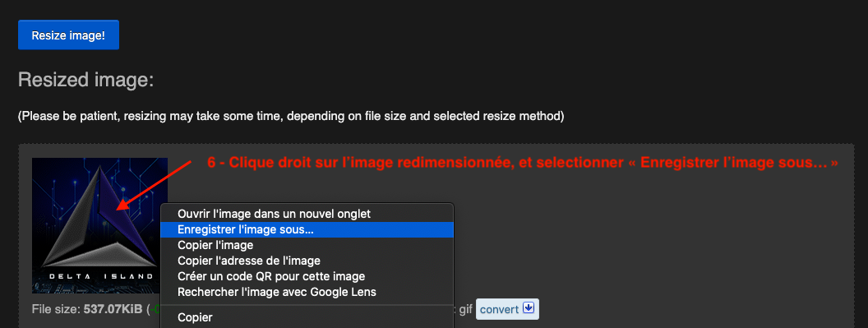Click the gif format label
This screenshot has width=868, height=328.
[x=465, y=309]
